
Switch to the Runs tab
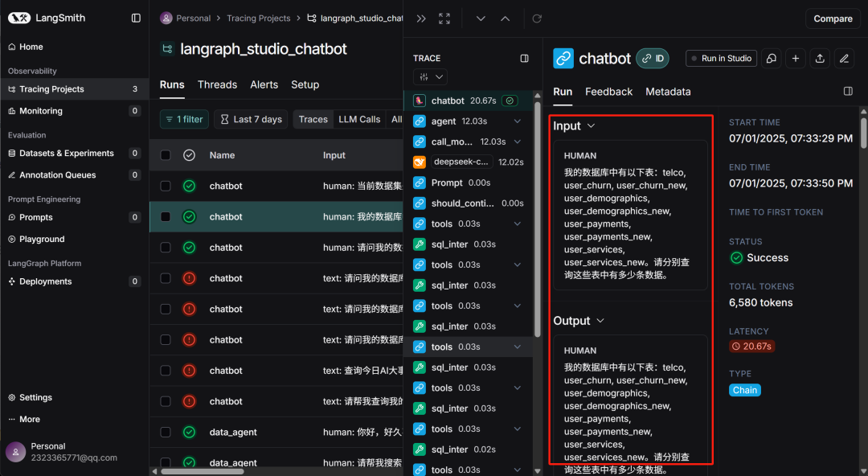coord(172,84)
